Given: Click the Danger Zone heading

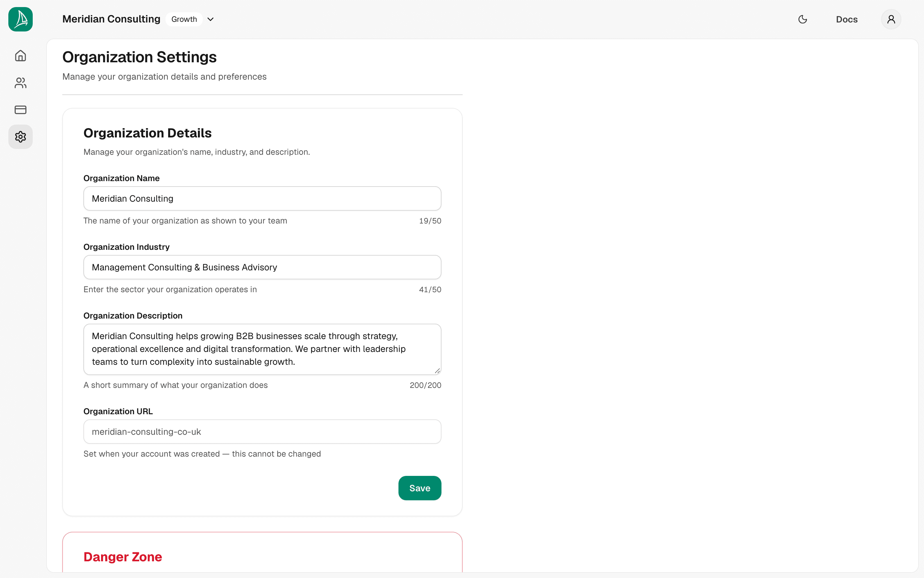Looking at the screenshot, I should pos(123,557).
